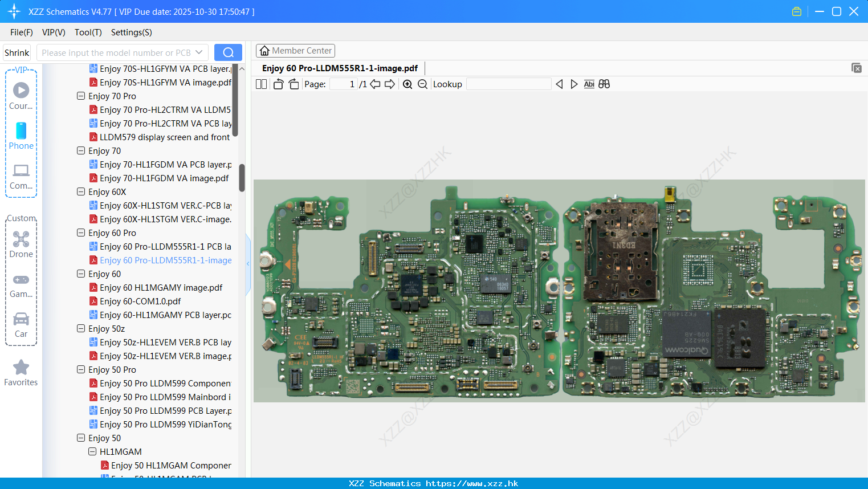Collapse the Enjoy 50 folder
868x489 pixels.
[x=81, y=438]
